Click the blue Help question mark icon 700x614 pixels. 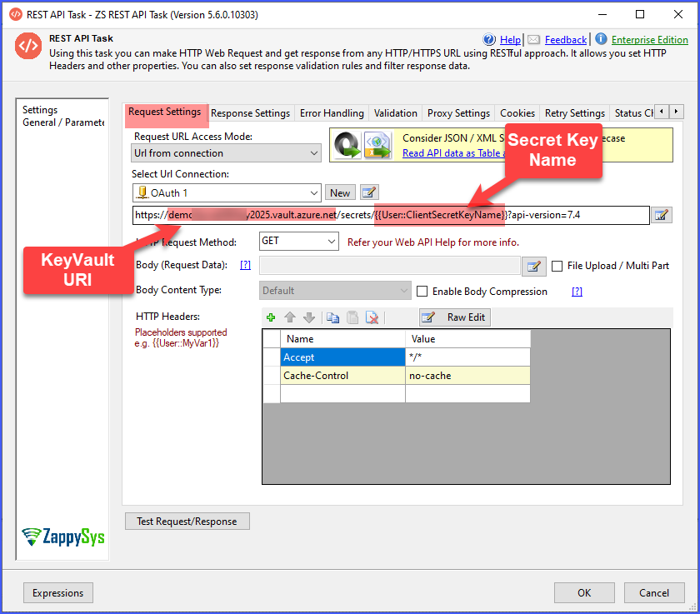[x=489, y=39]
